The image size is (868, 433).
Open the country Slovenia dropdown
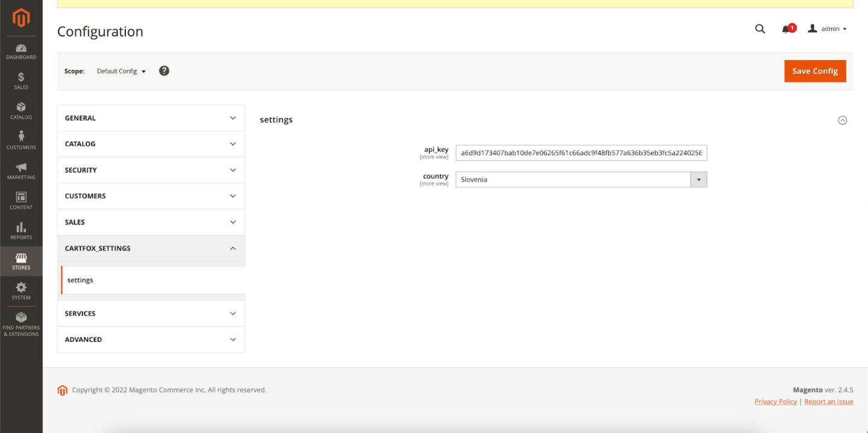580,180
